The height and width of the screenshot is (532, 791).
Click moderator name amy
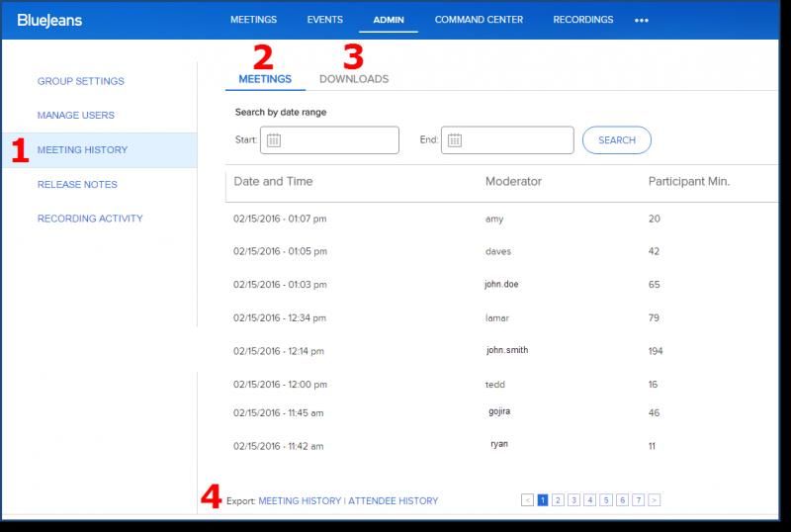coord(494,220)
